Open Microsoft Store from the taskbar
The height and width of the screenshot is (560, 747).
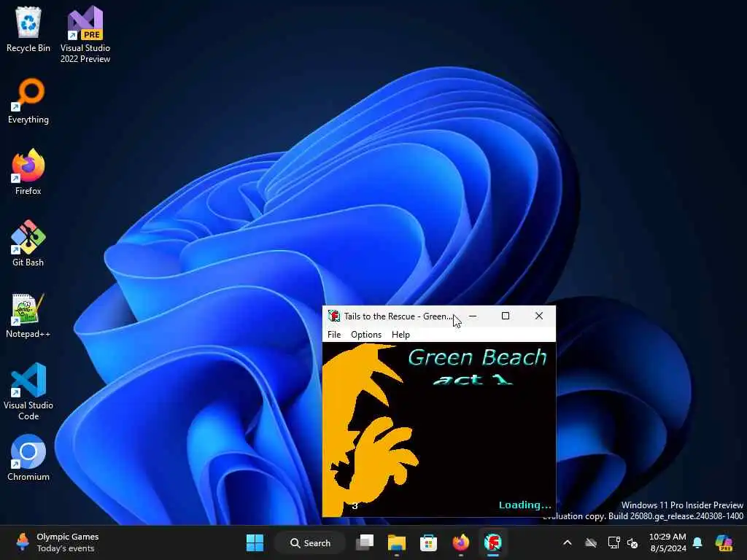428,542
